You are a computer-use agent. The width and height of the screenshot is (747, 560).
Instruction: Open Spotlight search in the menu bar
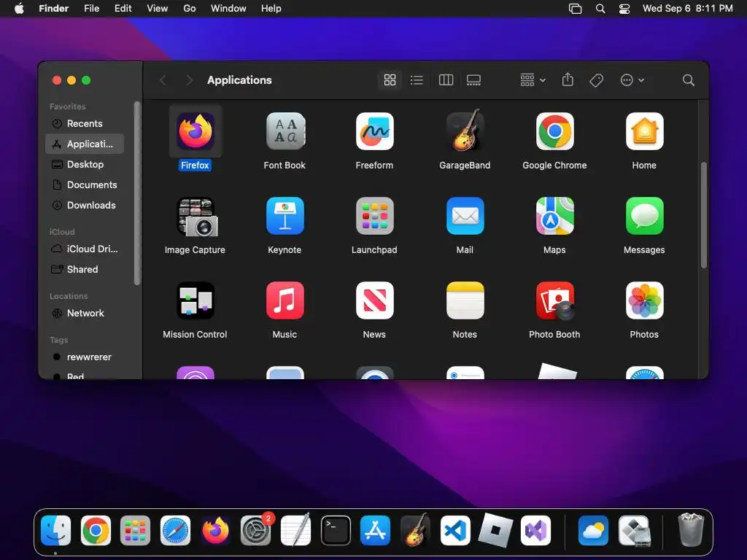pos(600,9)
